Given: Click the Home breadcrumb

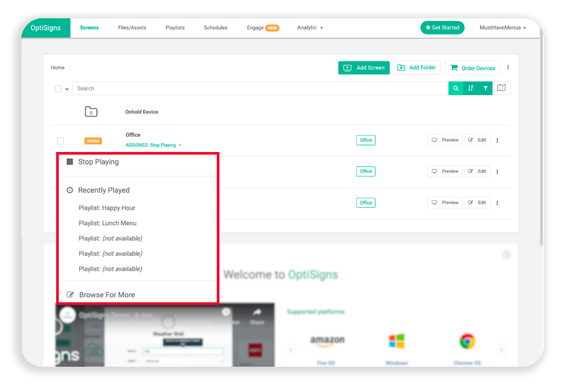Looking at the screenshot, I should (57, 68).
